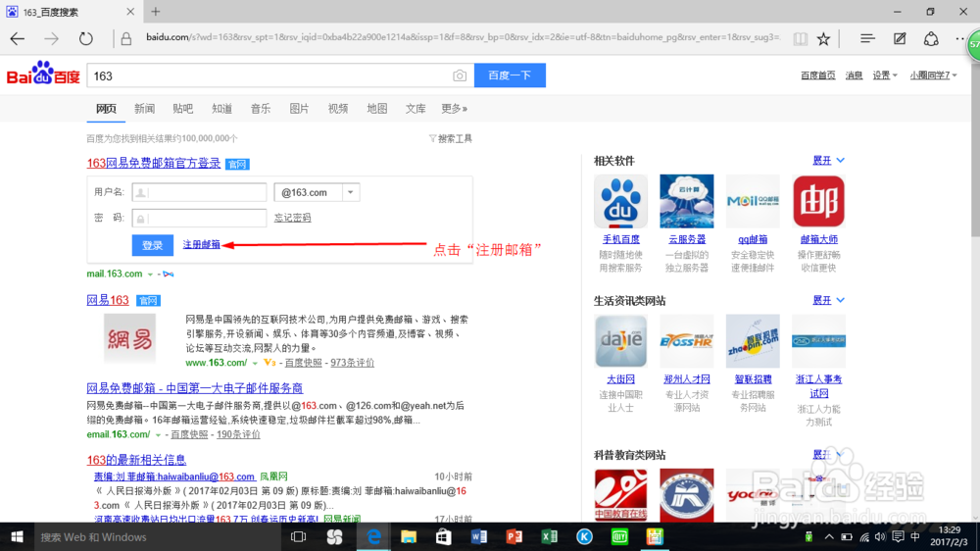Viewport: 980px width, 551px height.
Task: Focus the 用户名 input field
Action: (199, 192)
